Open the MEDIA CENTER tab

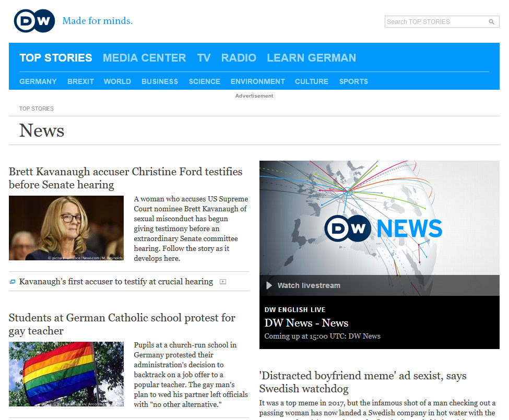[x=145, y=58]
